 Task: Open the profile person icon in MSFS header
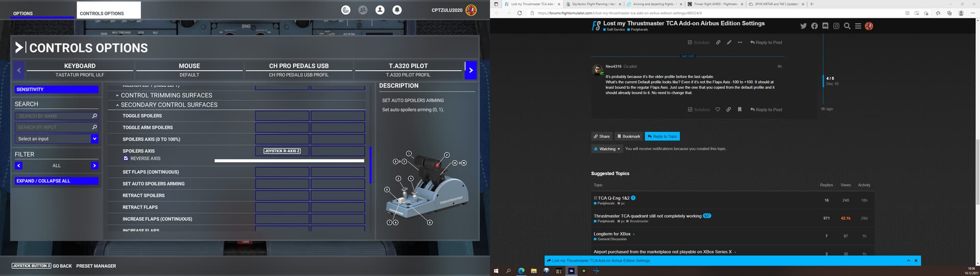tap(380, 10)
